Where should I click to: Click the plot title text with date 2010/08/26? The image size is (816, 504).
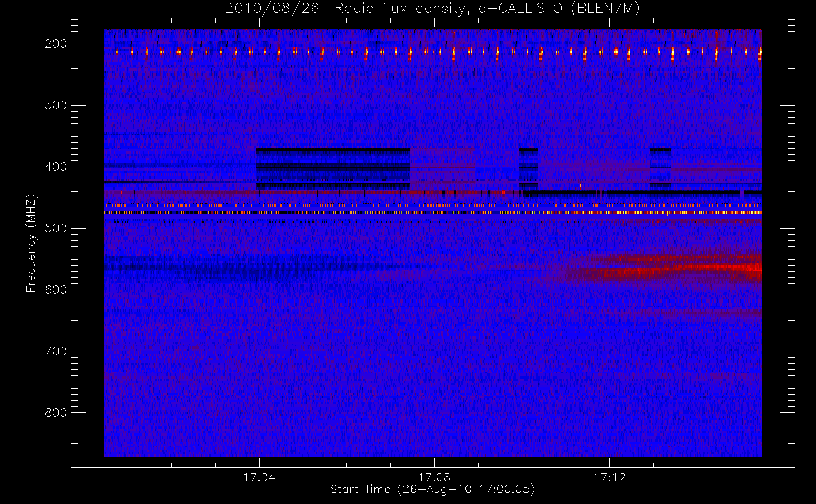click(433, 9)
